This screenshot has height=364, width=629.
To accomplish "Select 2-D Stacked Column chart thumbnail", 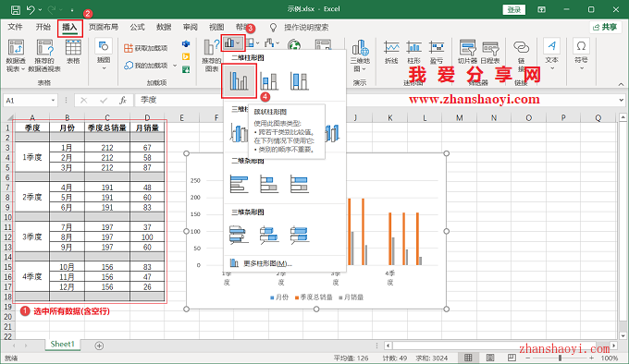I will (x=269, y=81).
